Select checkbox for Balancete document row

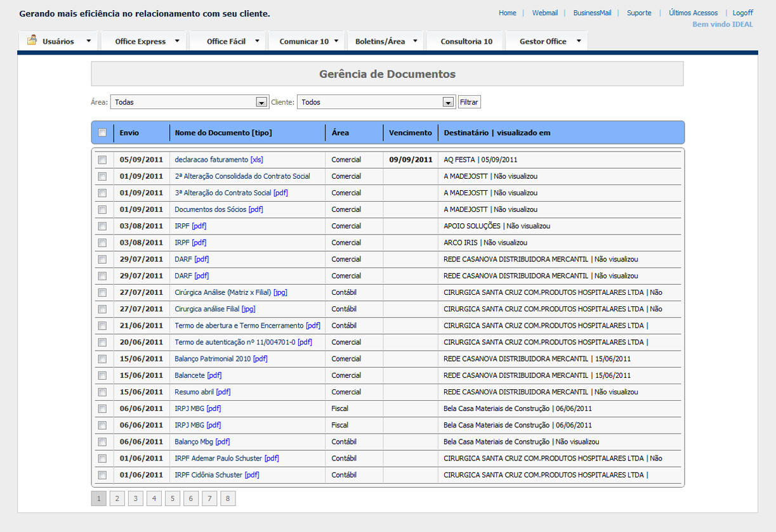102,375
